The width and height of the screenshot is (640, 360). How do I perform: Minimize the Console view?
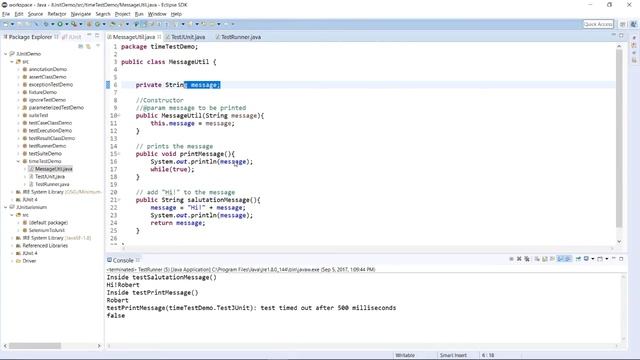[613, 258]
